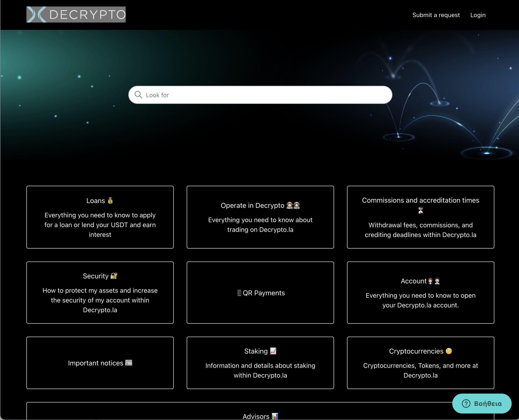Click the Login link
The width and height of the screenshot is (519, 420).
pos(478,15)
